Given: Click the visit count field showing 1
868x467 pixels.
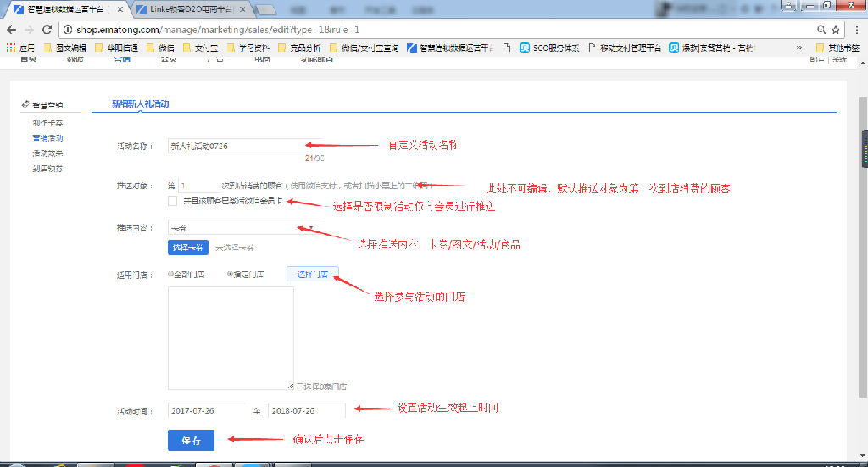Looking at the screenshot, I should [x=198, y=186].
